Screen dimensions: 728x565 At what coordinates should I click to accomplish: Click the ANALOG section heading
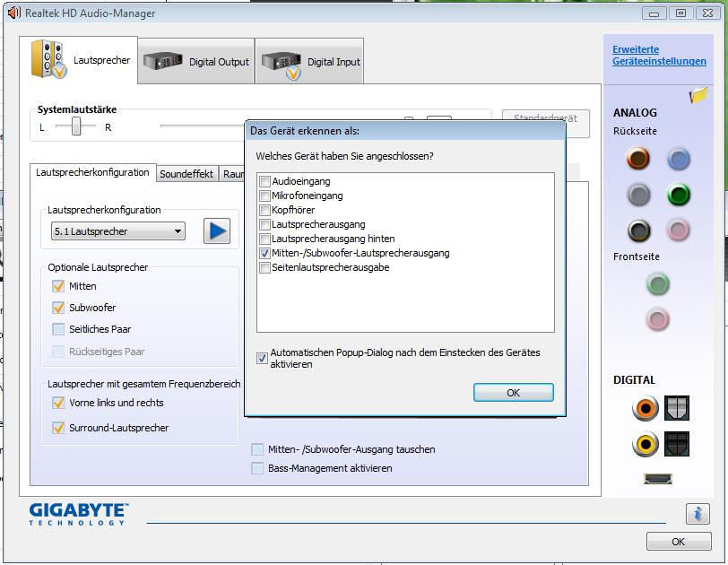[x=635, y=113]
